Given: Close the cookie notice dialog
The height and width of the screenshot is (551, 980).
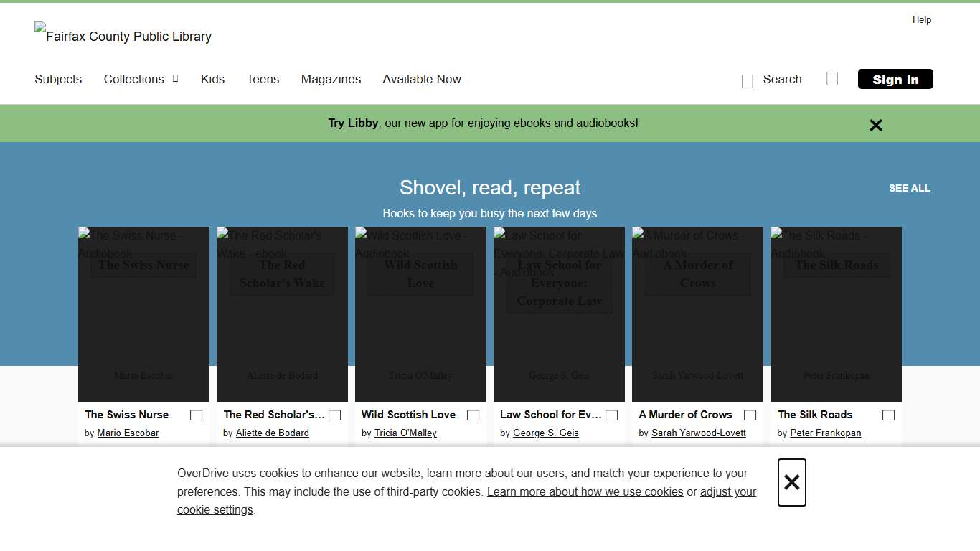Looking at the screenshot, I should pyautogui.click(x=791, y=482).
